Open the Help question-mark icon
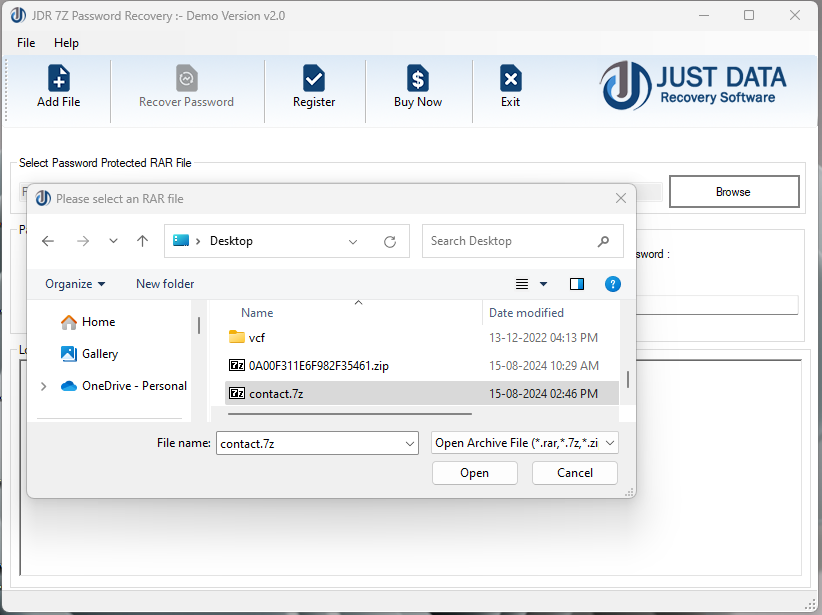822x615 pixels. 612,284
